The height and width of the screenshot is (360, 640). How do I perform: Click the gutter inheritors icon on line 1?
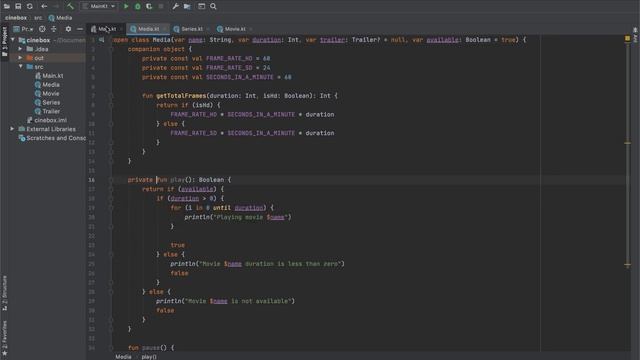click(x=102, y=40)
